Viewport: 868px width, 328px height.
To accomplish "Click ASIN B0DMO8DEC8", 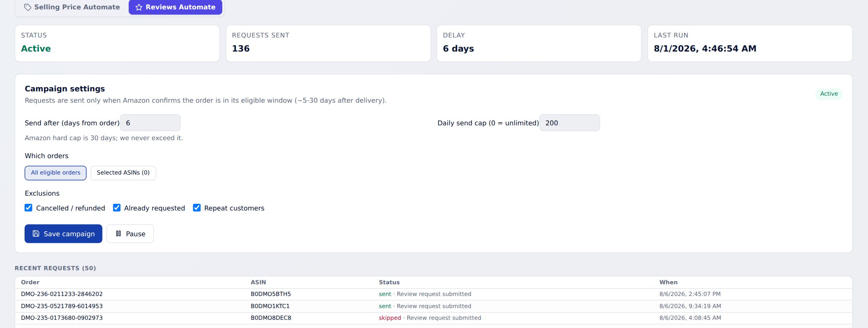I will point(271,318).
